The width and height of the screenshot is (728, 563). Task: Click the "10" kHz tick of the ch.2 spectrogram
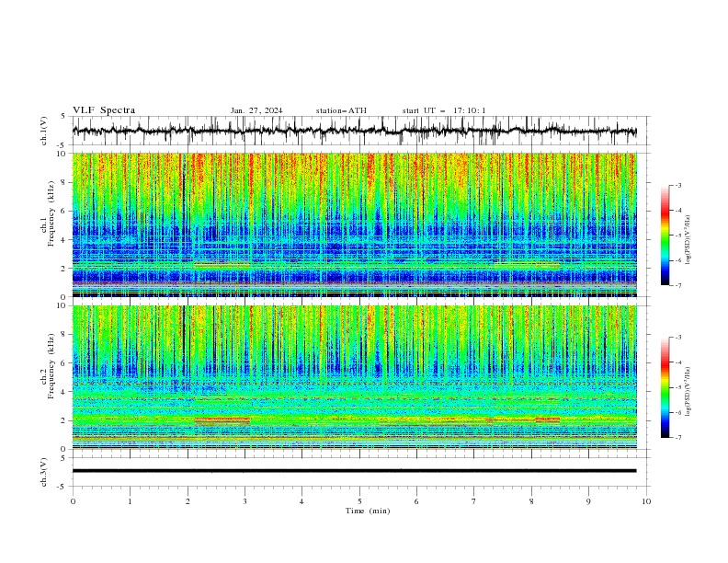pos(63,305)
